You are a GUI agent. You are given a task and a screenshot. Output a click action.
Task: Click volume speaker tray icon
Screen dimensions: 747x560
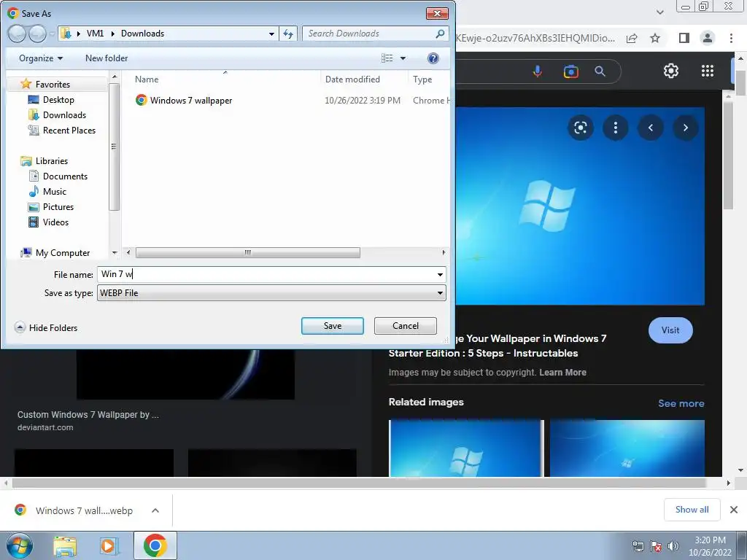[x=673, y=546]
